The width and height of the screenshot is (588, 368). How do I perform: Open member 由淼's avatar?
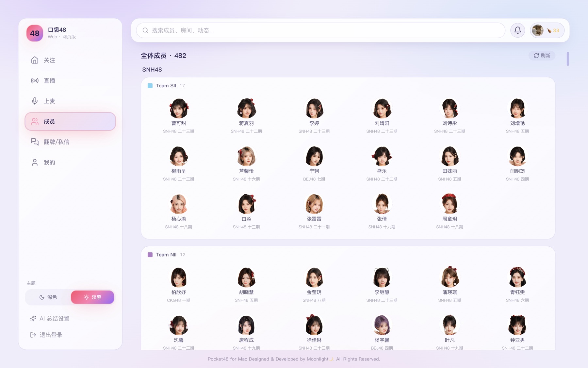tap(246, 204)
